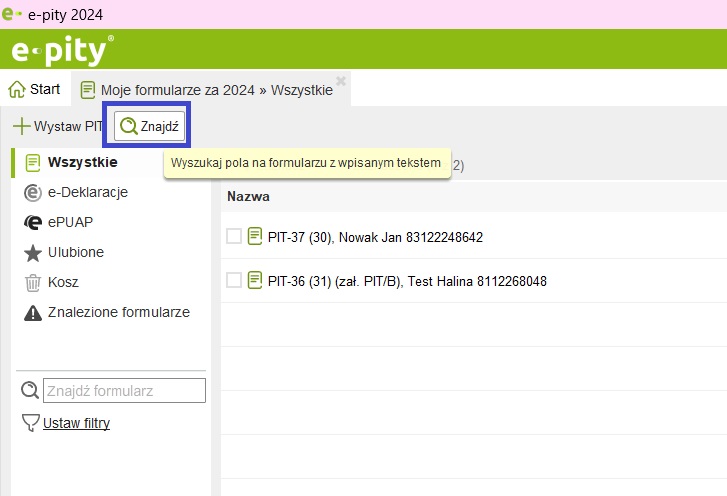Close the Moje formularze tab
Viewport: 727px width, 496px height.
click(x=340, y=81)
